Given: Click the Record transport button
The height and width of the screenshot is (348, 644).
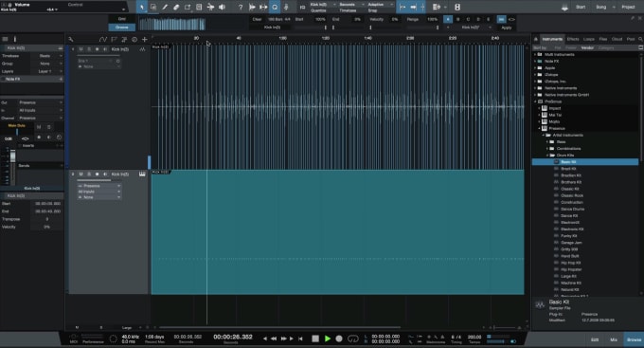Looking at the screenshot, I should click(x=339, y=339).
